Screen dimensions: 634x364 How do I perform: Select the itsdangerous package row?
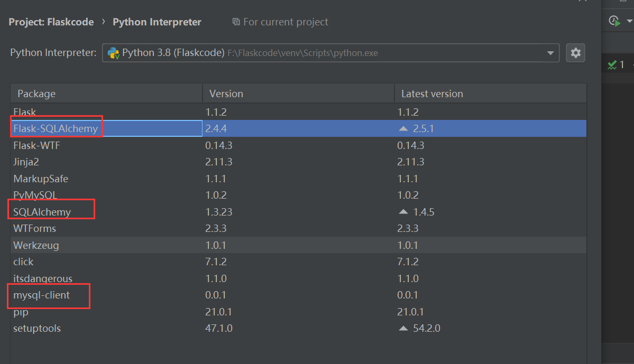pyautogui.click(x=298, y=278)
